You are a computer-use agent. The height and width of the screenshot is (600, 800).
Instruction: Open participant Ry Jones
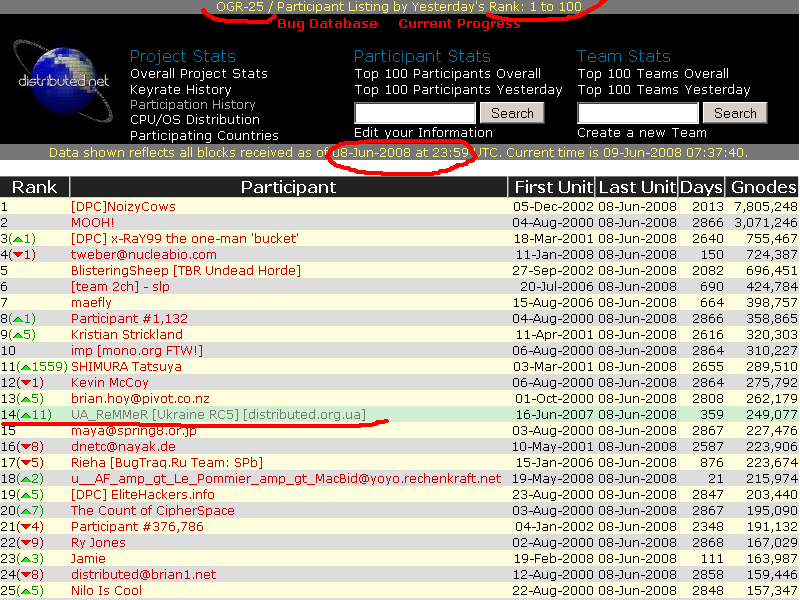click(x=98, y=543)
